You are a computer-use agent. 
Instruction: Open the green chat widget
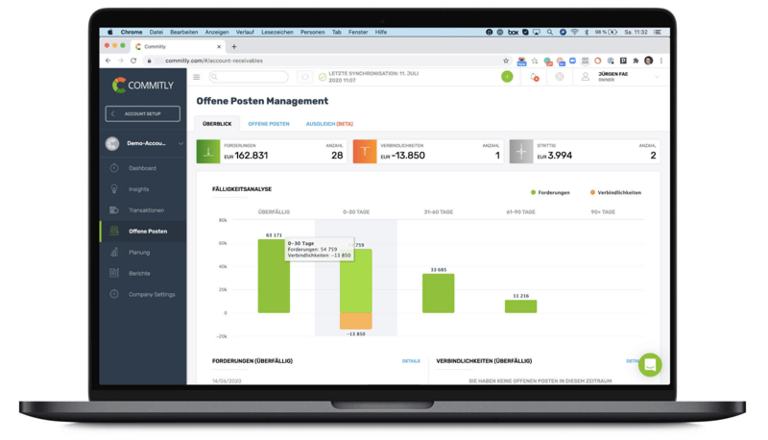650,364
